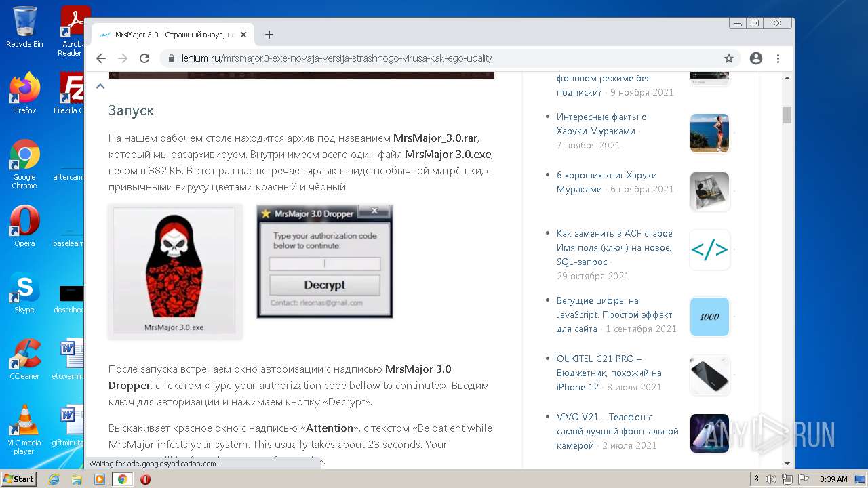Click the Action Center flag icon

click(804, 479)
